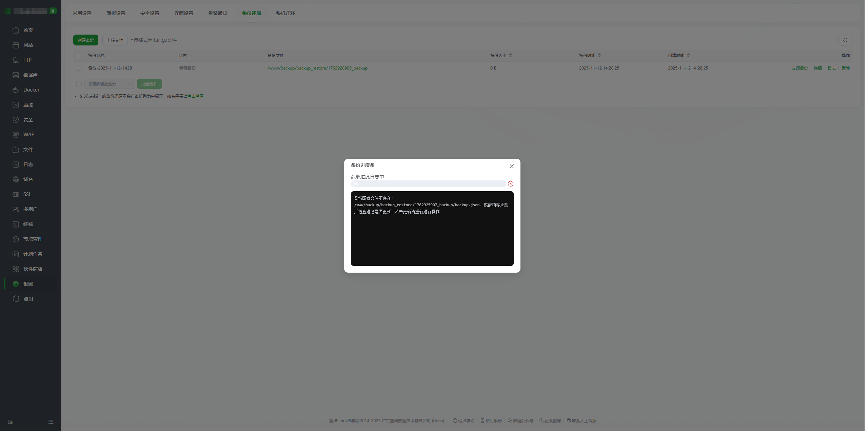The height and width of the screenshot is (431, 868).
Task: Click the 创建备份 button
Action: [x=85, y=40]
